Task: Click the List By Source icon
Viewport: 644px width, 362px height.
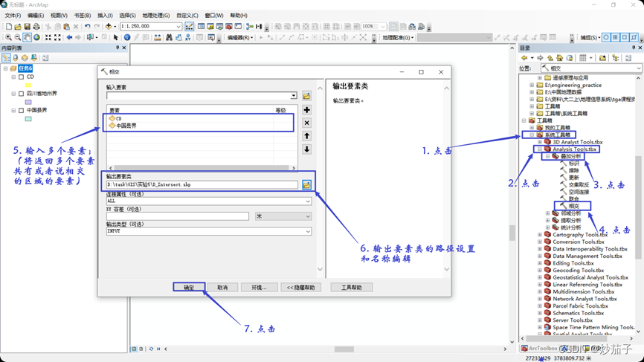Action: click(x=16, y=58)
